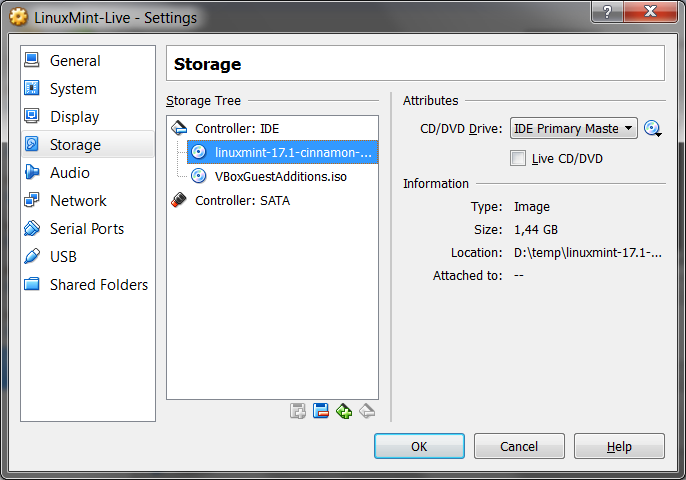Click the OK button
This screenshot has width=686, height=480.
pos(419,446)
